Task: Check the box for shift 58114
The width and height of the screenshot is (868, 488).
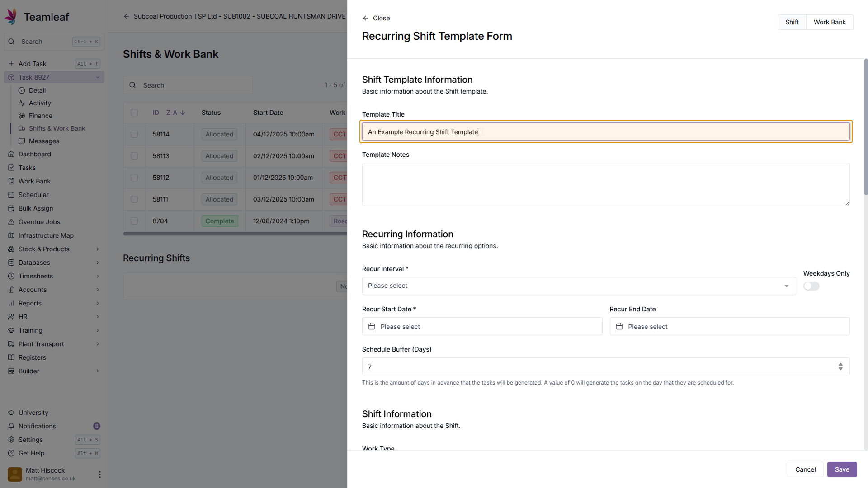Action: click(134, 134)
